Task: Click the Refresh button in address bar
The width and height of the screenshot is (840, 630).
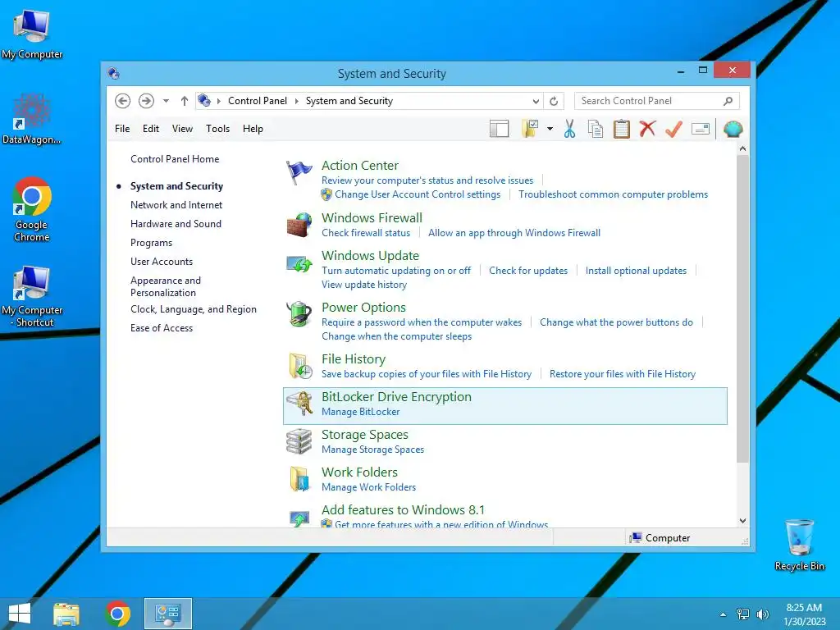Action: coord(554,101)
